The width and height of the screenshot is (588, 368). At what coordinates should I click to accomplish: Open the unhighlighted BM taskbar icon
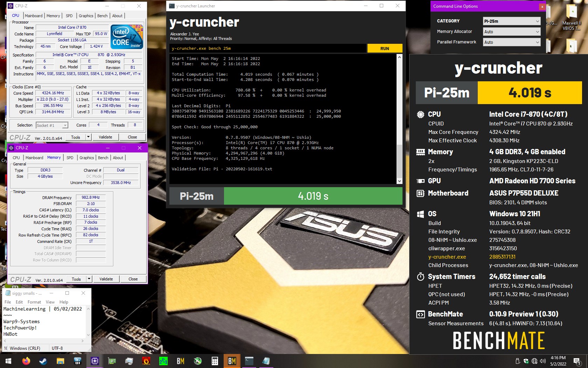point(181,361)
